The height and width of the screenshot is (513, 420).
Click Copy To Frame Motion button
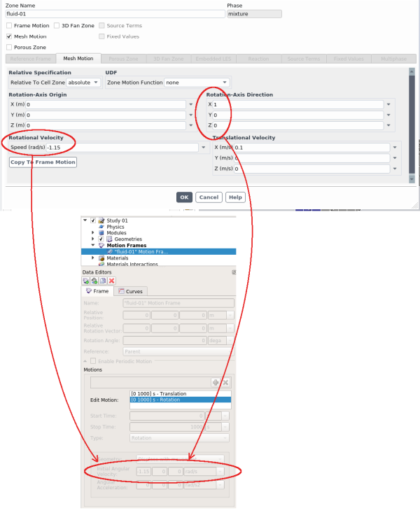coord(43,162)
